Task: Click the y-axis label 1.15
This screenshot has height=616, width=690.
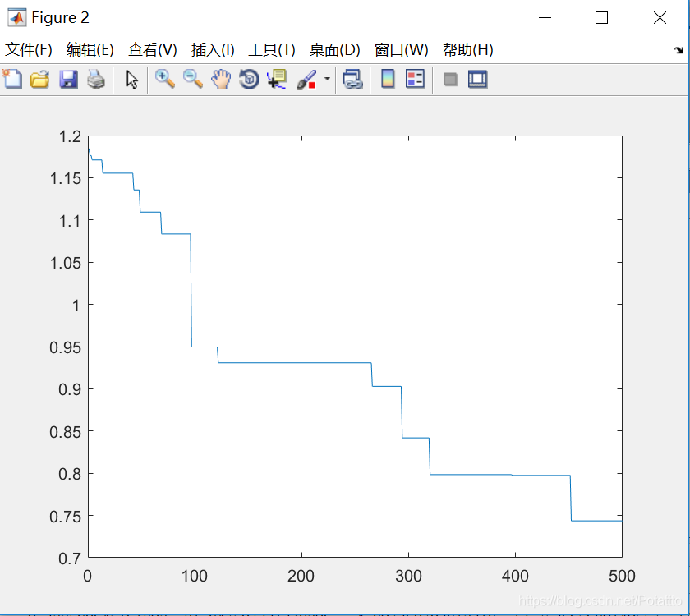Action: coord(66,178)
